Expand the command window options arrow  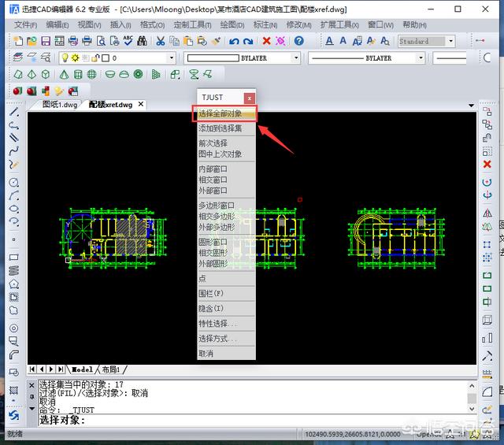(31, 409)
